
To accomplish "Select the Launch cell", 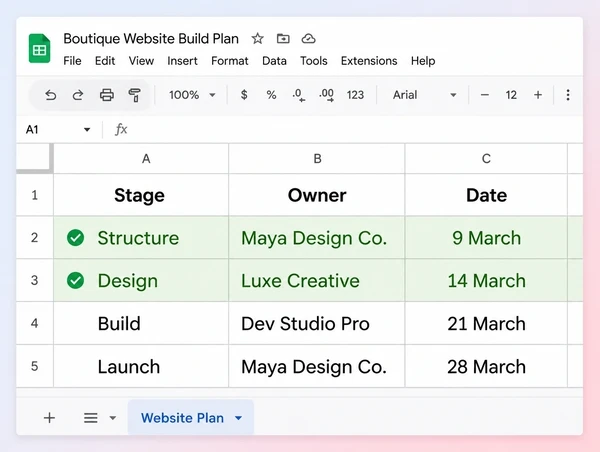I will (141, 366).
